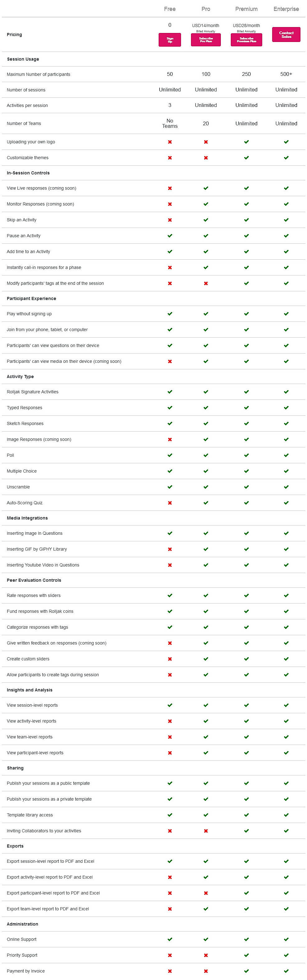Screen dimensions: 307x980
Task: Click the Free plan checkmark for Pause an Activity
Action: click(x=169, y=235)
